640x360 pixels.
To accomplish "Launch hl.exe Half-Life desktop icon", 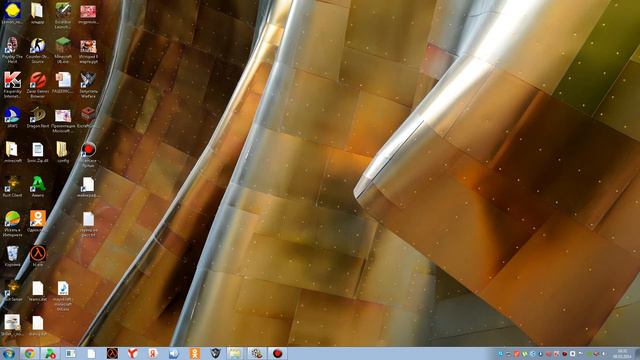I will tap(38, 253).
